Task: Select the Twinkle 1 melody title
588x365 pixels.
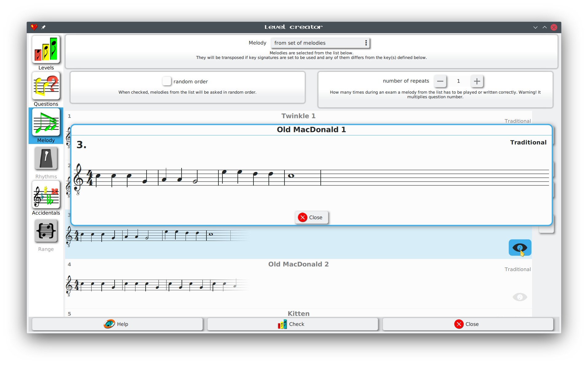Action: coord(298,116)
